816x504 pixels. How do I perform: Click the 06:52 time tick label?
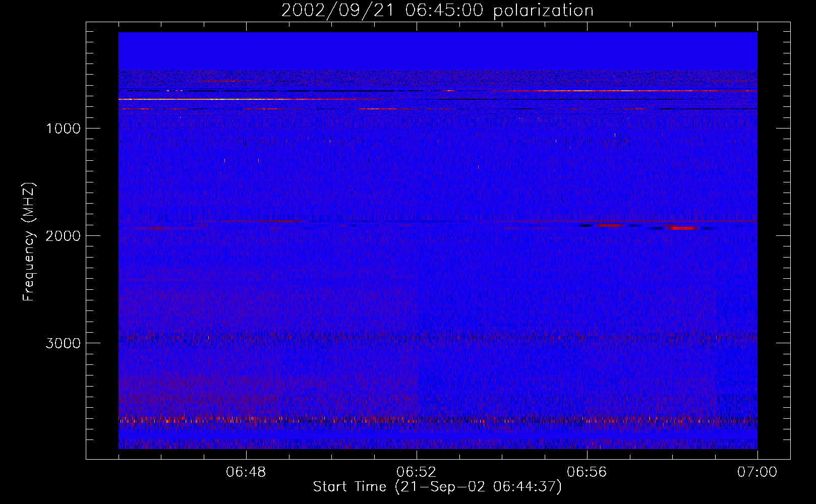[417, 472]
